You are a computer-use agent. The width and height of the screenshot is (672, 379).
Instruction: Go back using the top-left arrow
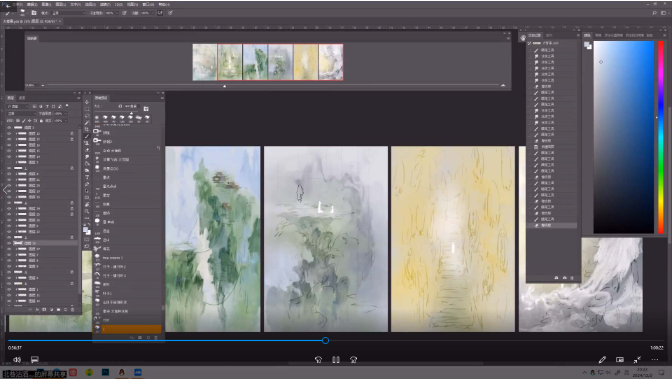coord(8,6)
